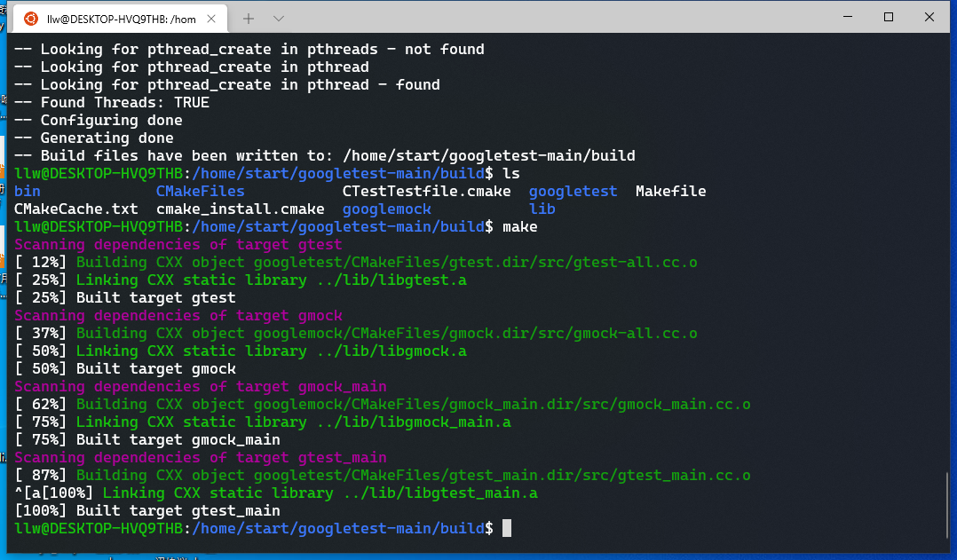
Task: Click the Ubuntu icon in the tab
Action: (x=30, y=19)
